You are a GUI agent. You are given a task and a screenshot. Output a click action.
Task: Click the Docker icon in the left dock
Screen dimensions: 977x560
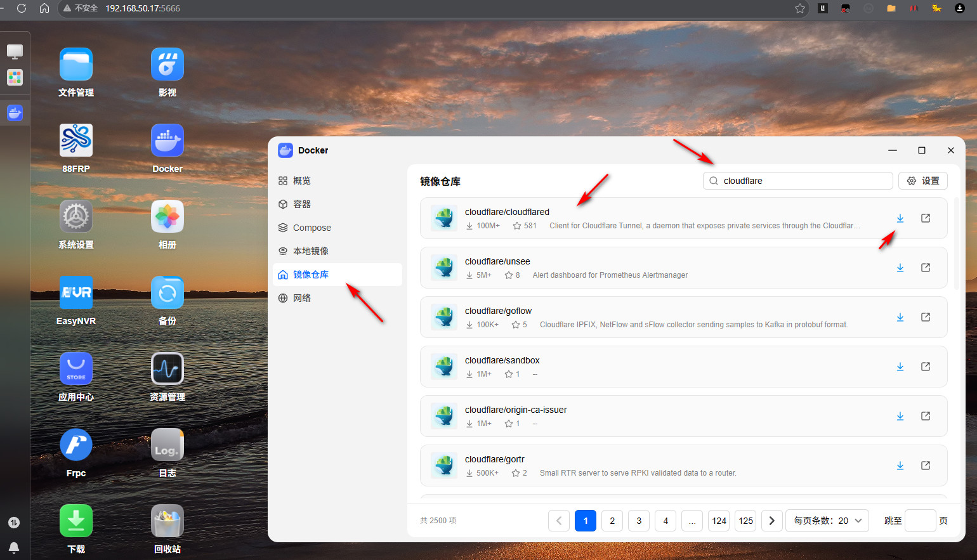[15, 113]
